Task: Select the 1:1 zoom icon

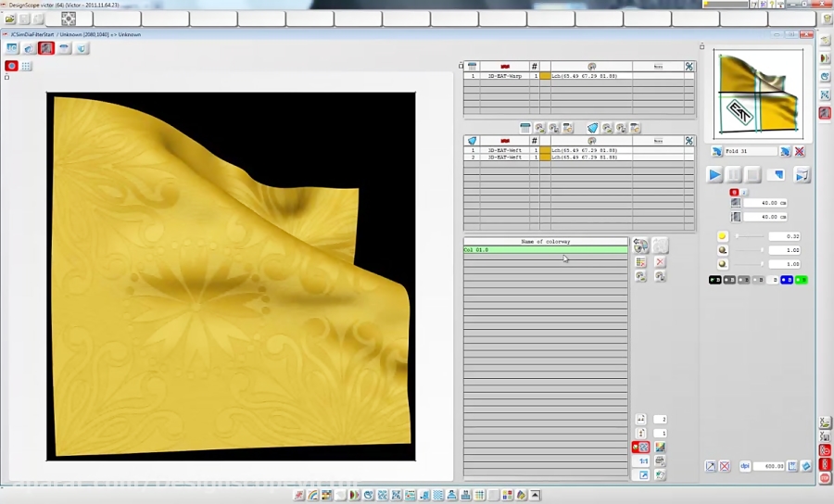Action: (642, 460)
